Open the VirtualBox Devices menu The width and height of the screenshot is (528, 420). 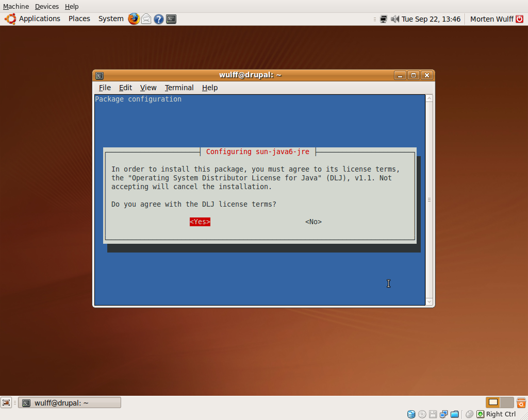tap(47, 6)
